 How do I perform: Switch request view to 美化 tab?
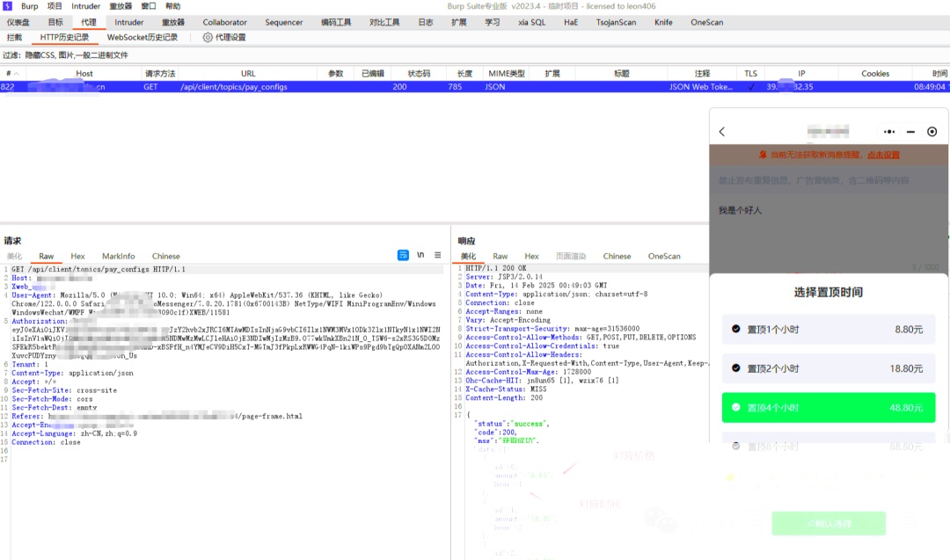14,257
